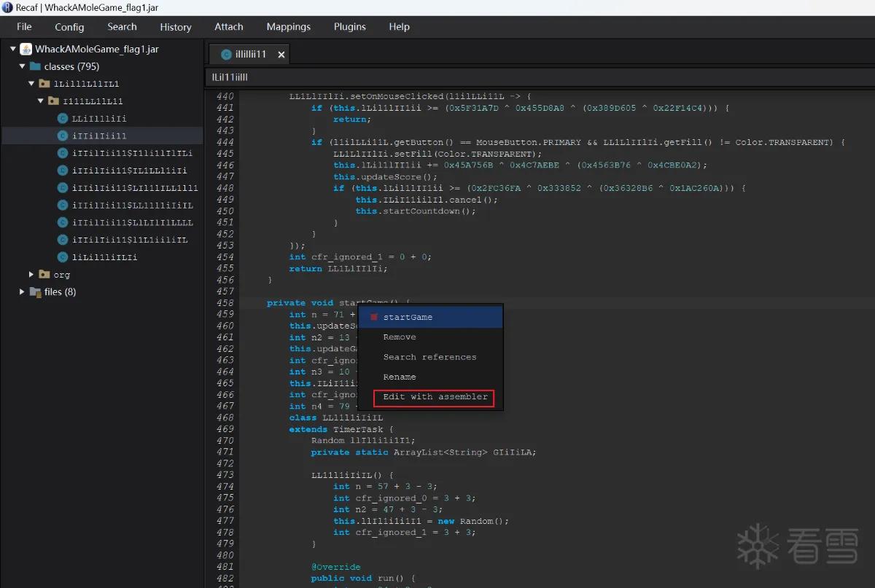The height and width of the screenshot is (588, 875).
Task: Close the illillii11 editor tab
Action: 281,55
